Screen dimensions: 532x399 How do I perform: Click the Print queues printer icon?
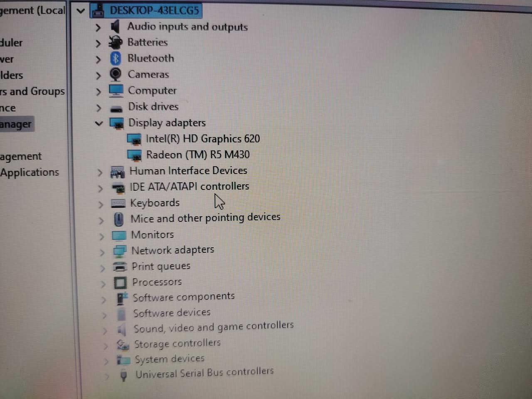120,267
